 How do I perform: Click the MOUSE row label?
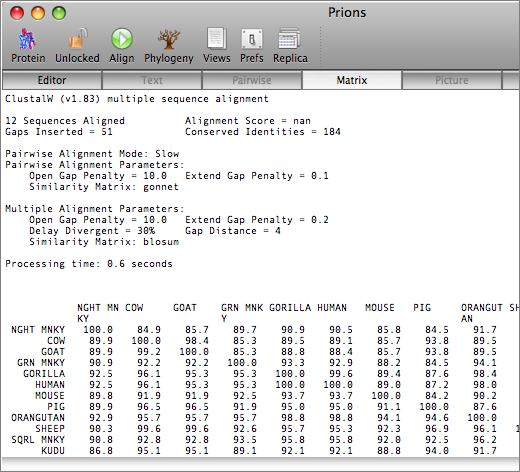coord(50,396)
